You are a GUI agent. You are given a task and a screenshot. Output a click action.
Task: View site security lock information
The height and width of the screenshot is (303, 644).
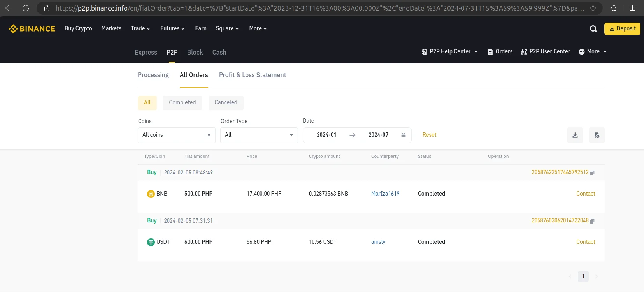coord(47,8)
